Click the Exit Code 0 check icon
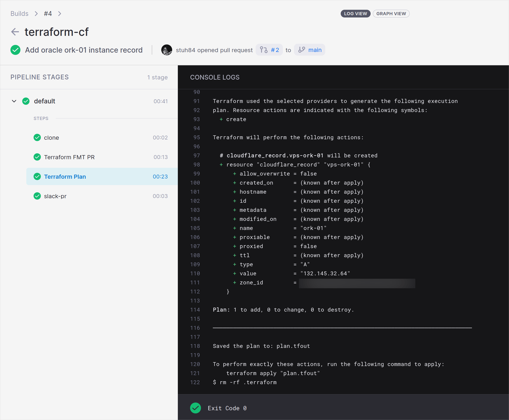509x420 pixels. [x=196, y=408]
